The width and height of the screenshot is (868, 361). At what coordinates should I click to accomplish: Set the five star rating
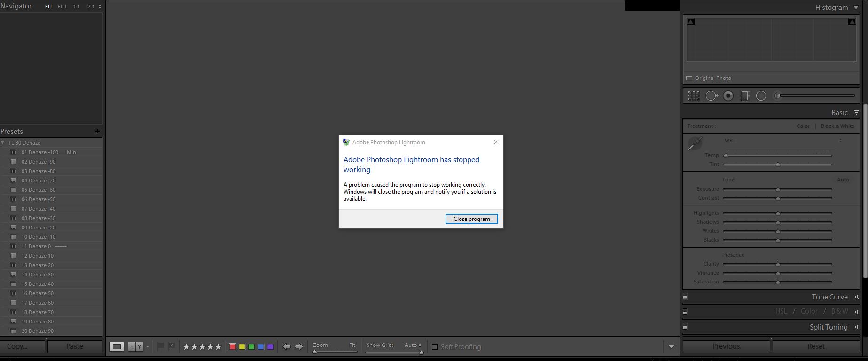[218, 347]
